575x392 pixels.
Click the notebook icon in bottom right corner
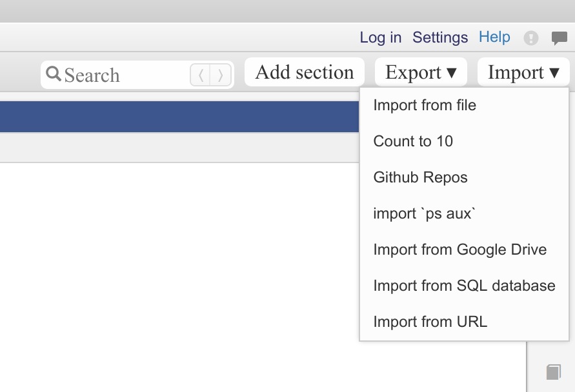click(554, 372)
